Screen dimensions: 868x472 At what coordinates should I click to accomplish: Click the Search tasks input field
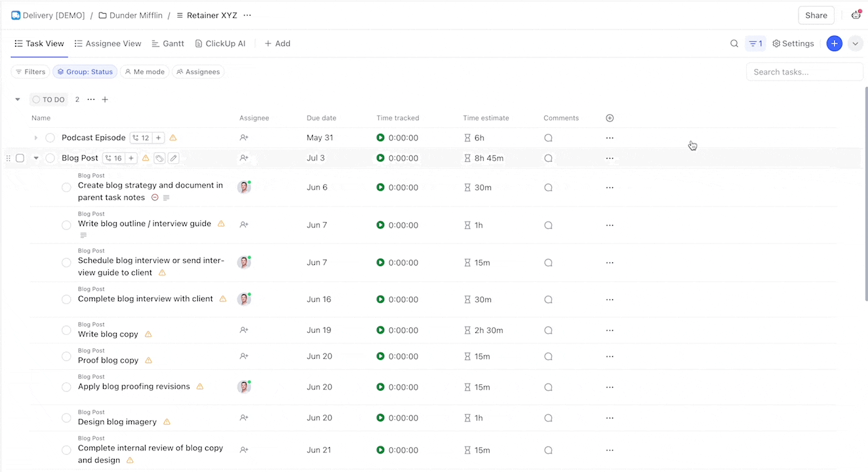coord(804,72)
